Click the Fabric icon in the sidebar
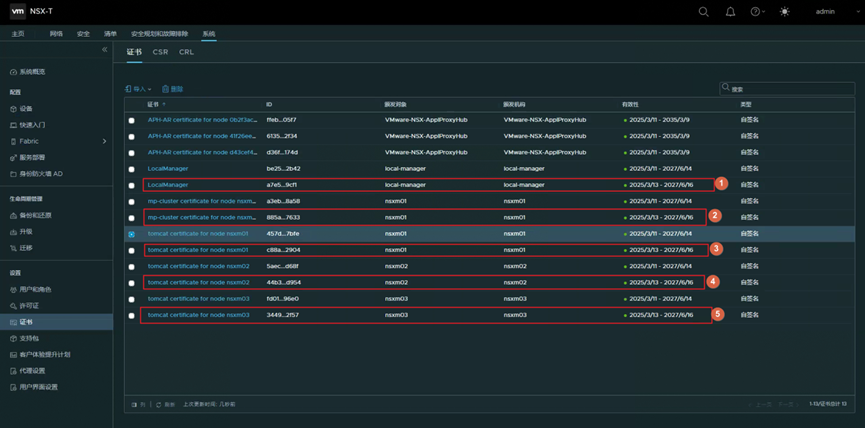 (14, 141)
